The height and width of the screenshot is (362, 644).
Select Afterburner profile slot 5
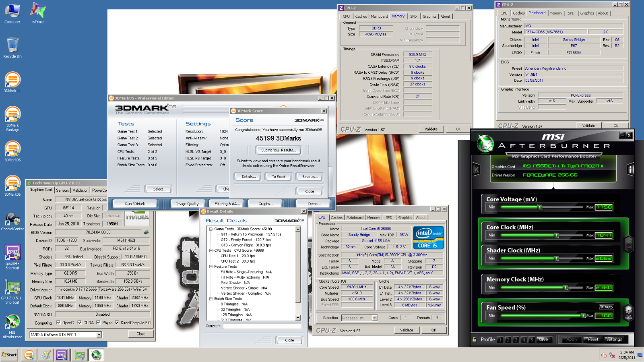[x=532, y=340]
